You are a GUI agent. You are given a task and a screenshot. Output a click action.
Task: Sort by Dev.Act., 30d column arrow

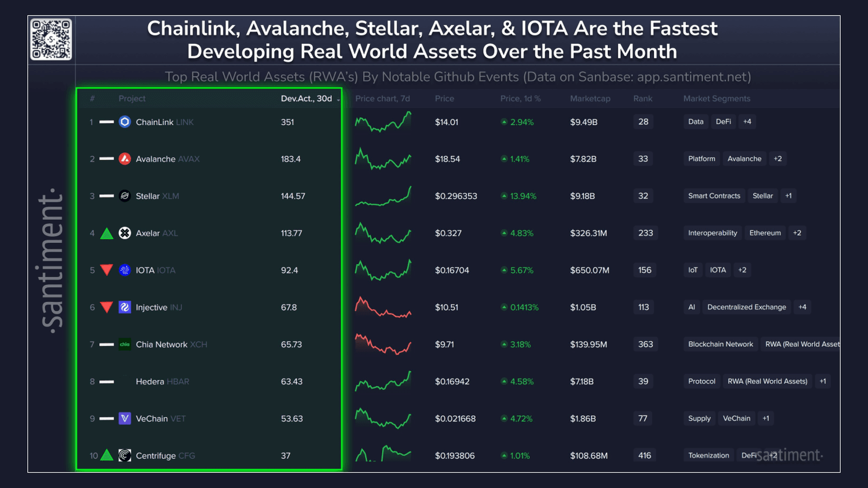(x=338, y=99)
